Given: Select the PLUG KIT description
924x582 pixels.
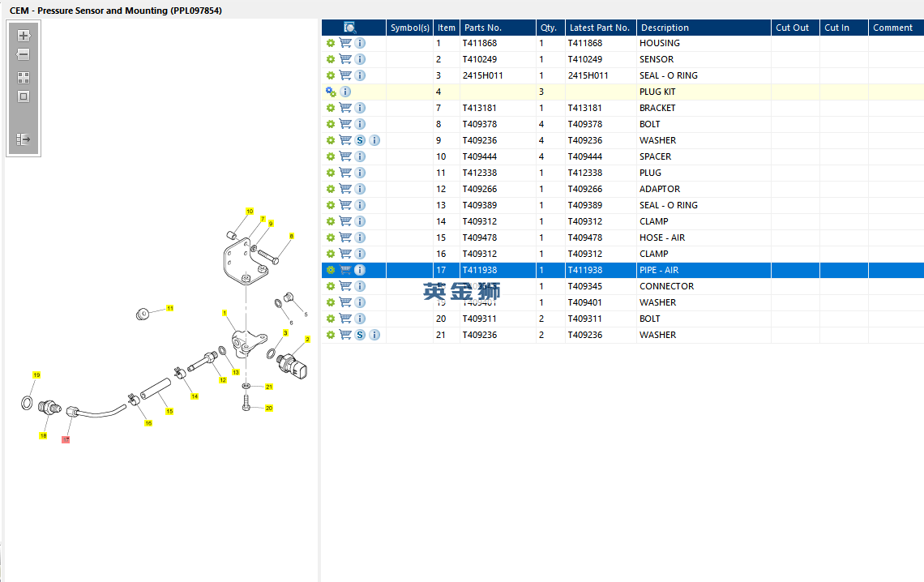Looking at the screenshot, I should pyautogui.click(x=704, y=92).
